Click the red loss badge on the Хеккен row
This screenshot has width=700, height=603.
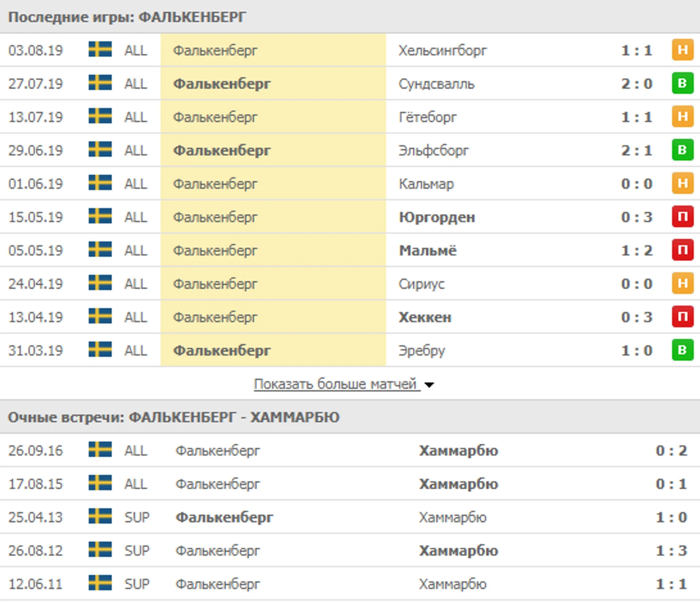point(683,317)
